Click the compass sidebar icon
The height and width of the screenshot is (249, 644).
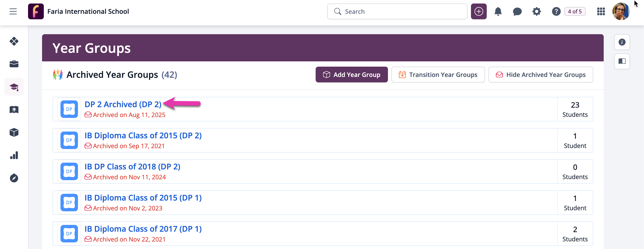click(14, 178)
